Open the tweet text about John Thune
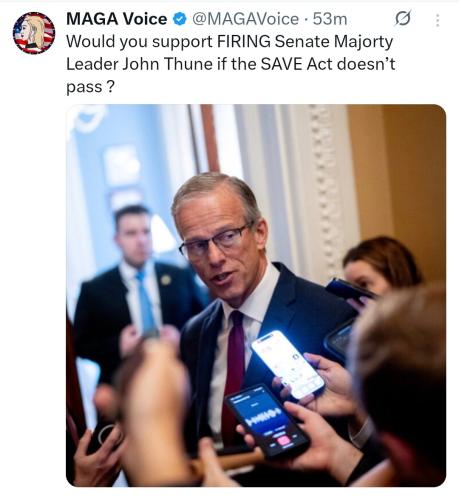459x500 pixels. [230, 64]
